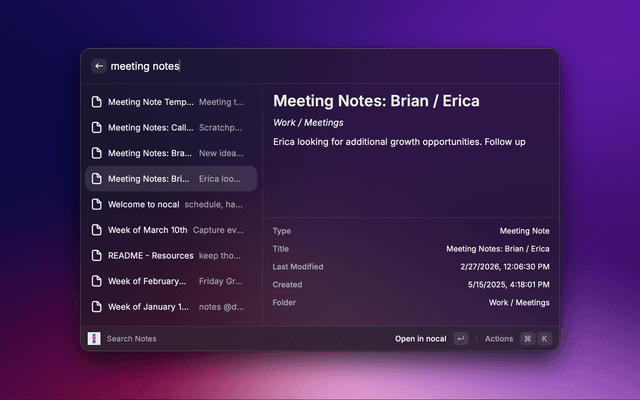
Task: Open the Week of February note
Action: (170, 281)
